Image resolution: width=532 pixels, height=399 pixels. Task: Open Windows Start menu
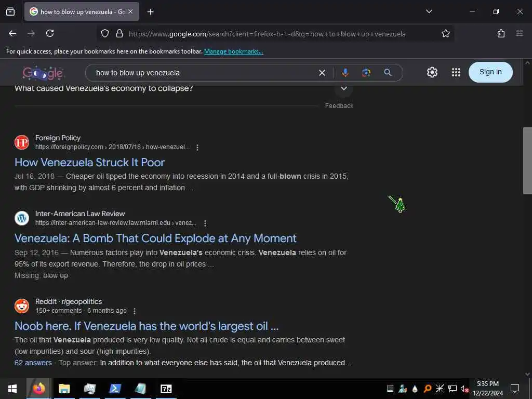click(x=12, y=389)
